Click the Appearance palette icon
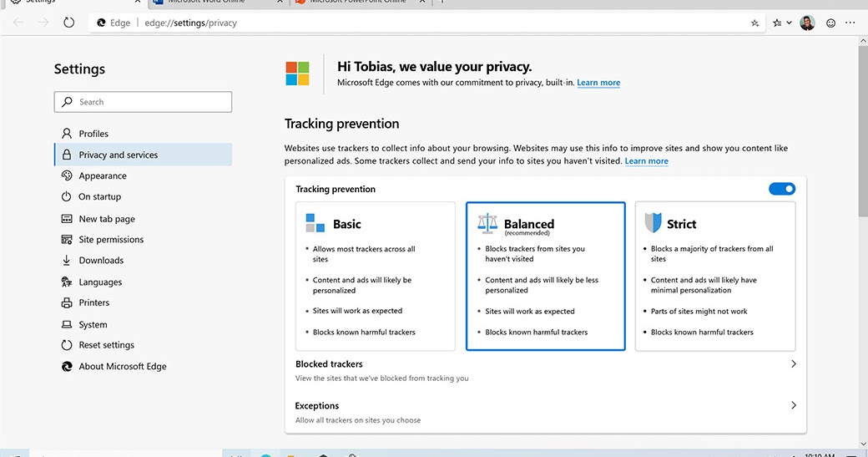The height and width of the screenshot is (457, 868). pyautogui.click(x=67, y=175)
